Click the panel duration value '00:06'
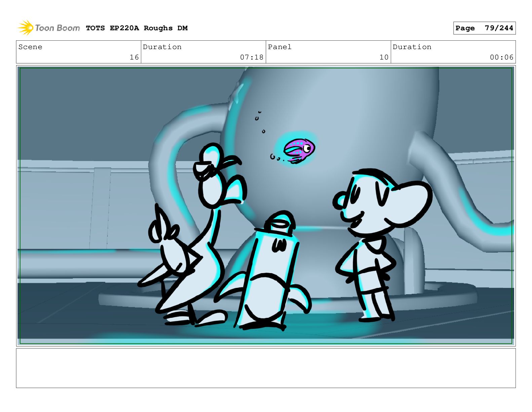 501,58
